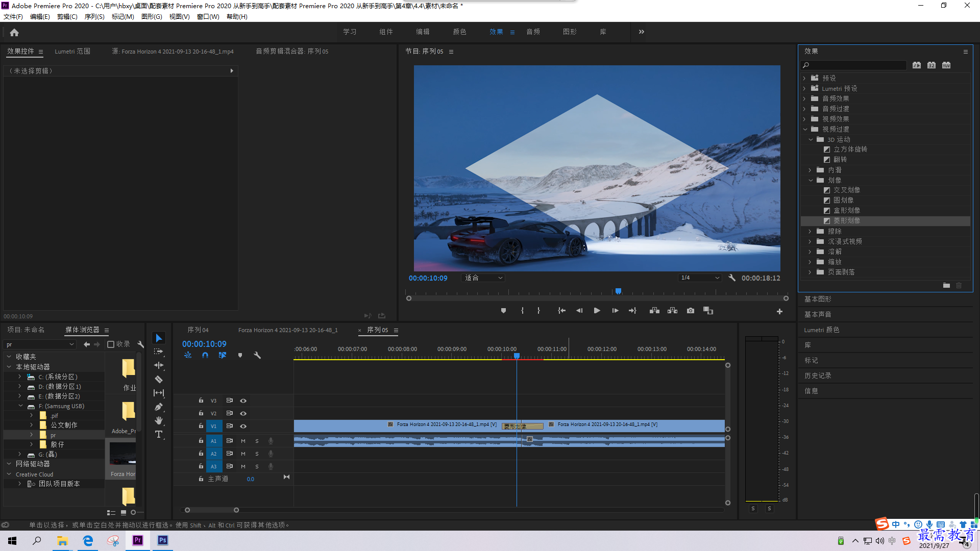The width and height of the screenshot is (980, 551).
Task: Open program monitor wrench settings
Action: point(732,278)
